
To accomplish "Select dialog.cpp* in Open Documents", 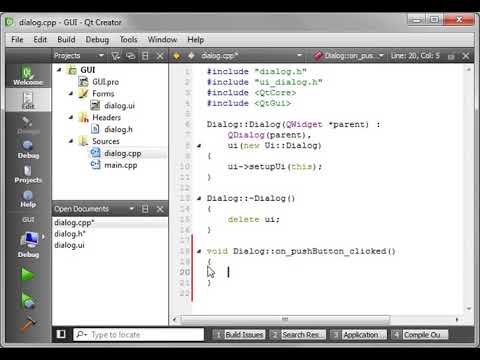I will (x=74, y=222).
